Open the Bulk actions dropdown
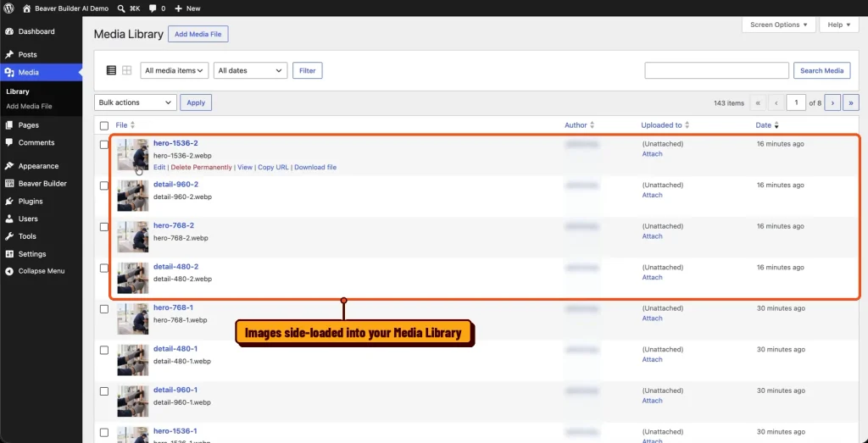 [136, 102]
